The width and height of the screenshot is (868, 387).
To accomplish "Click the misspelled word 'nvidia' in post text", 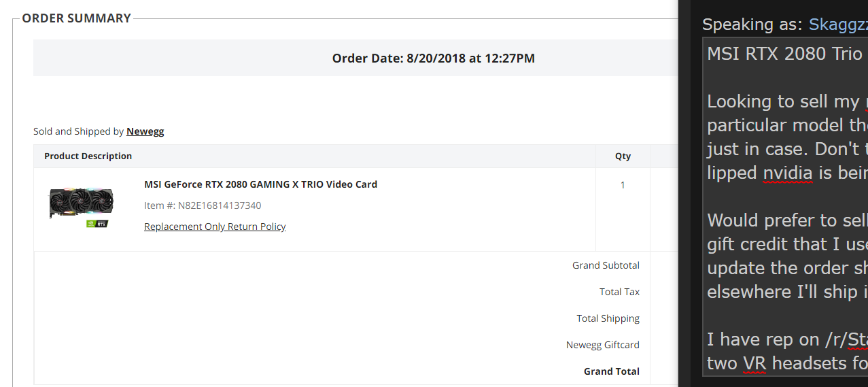I will [x=787, y=173].
